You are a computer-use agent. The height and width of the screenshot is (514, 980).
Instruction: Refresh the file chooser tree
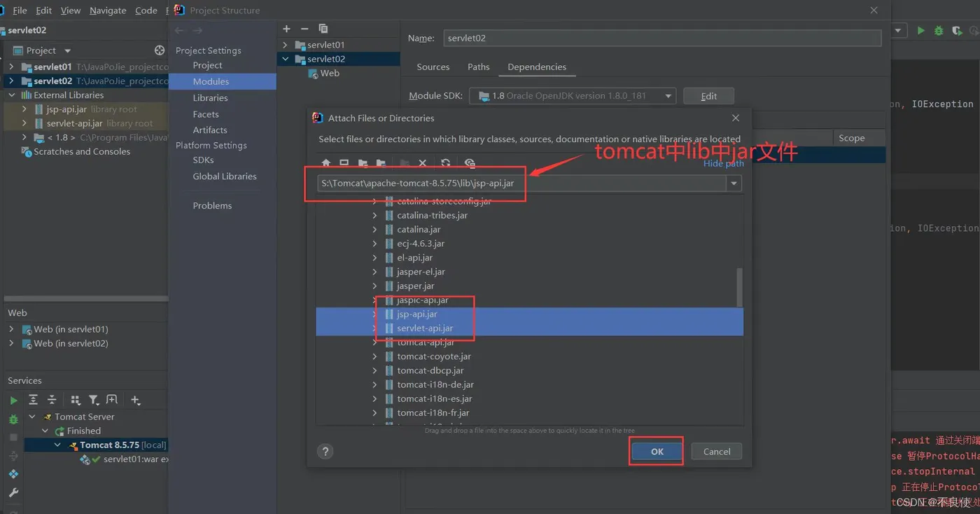445,163
